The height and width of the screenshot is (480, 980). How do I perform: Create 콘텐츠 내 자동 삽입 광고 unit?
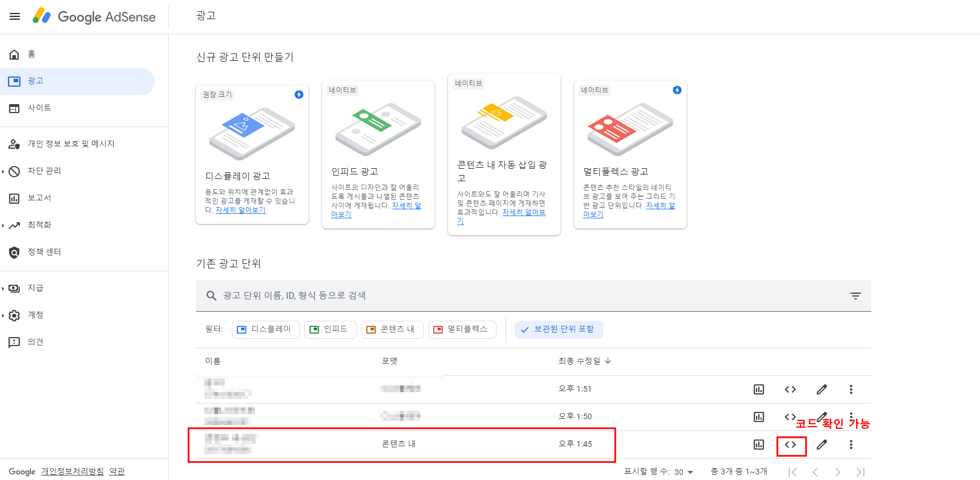point(504,154)
